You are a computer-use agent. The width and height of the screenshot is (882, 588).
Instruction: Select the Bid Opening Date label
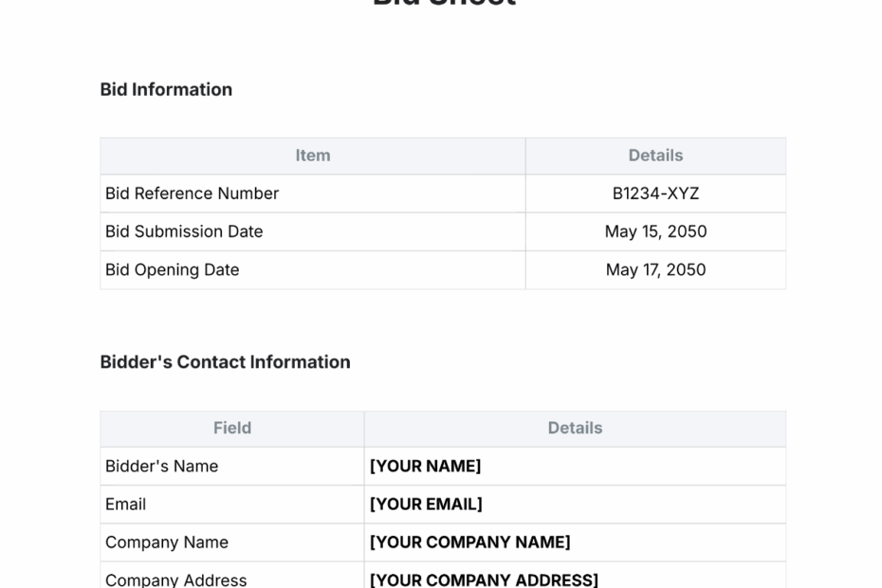172,269
